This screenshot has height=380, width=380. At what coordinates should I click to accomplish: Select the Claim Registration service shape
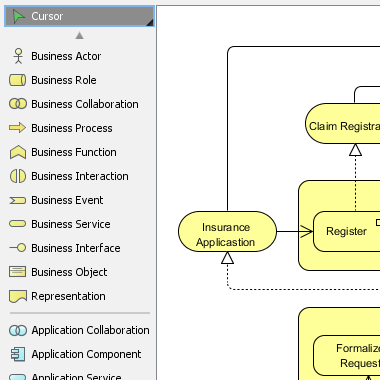[343, 124]
